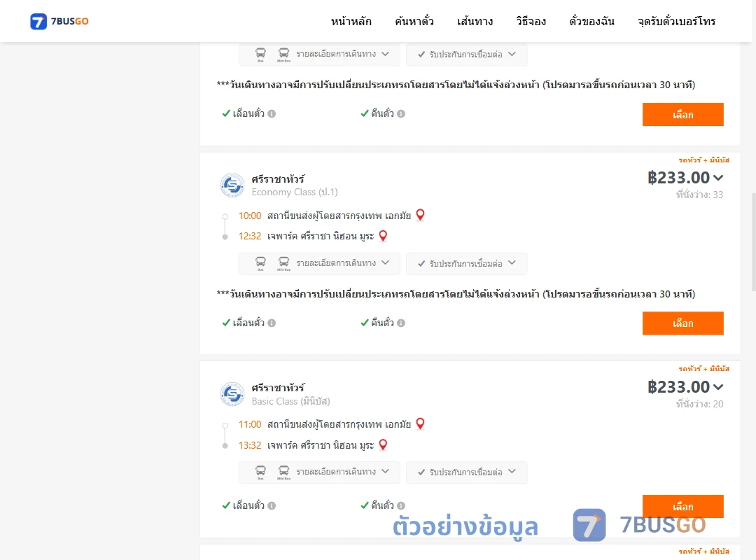Click เลื่อนตั๋ว label in 10:00 card
The image size is (756, 560).
[x=248, y=323]
